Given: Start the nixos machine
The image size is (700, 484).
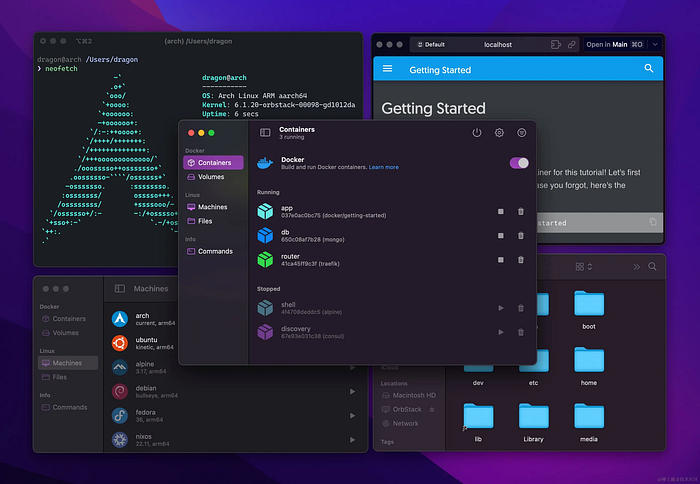Looking at the screenshot, I should click(352, 440).
